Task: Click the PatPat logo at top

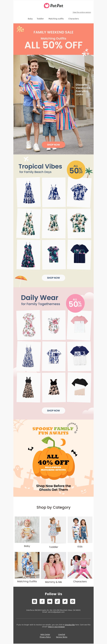Action: coord(53,5)
